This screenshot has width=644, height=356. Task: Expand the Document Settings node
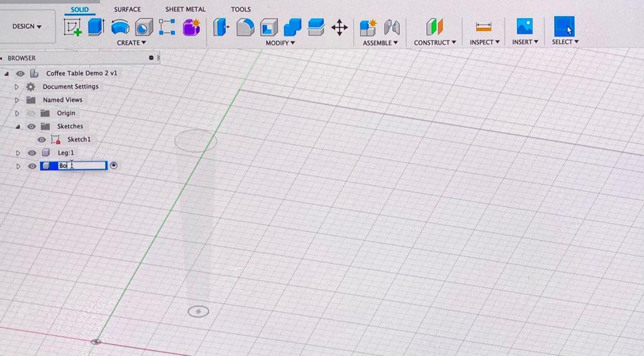tap(16, 87)
